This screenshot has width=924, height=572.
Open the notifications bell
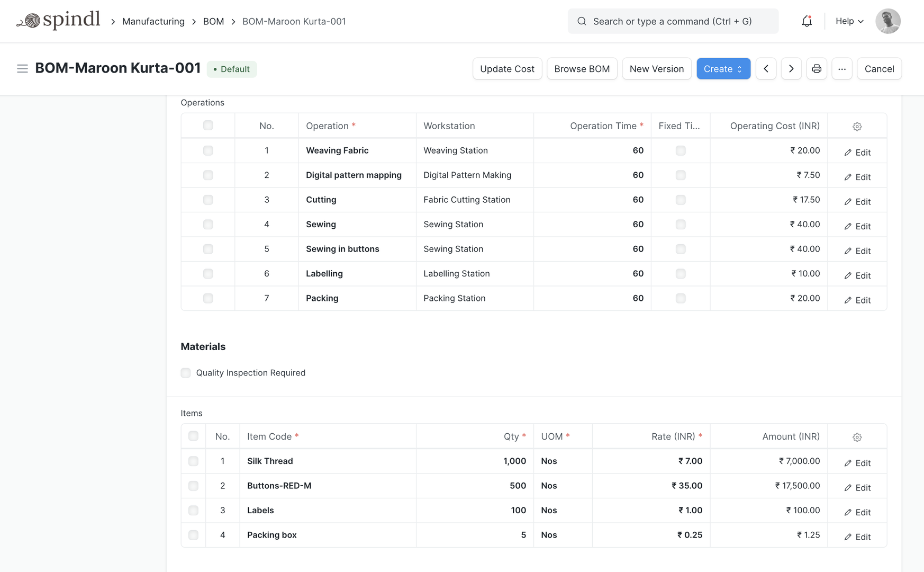coord(807,21)
